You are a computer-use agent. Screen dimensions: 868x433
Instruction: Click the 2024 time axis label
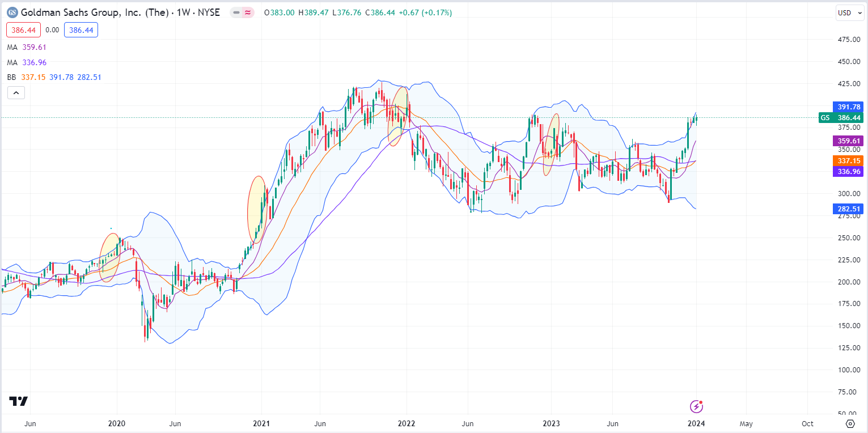click(696, 423)
